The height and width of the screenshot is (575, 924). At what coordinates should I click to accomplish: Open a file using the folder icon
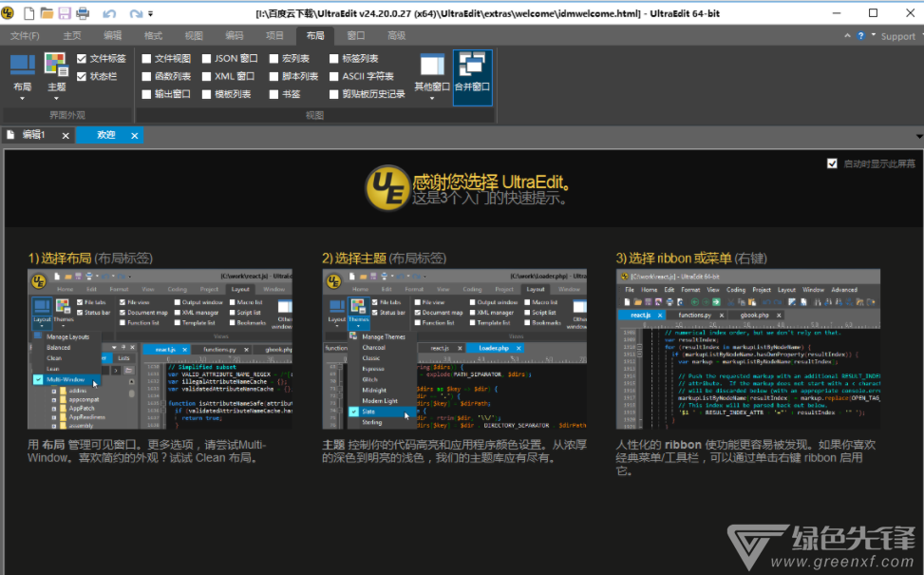[47, 13]
